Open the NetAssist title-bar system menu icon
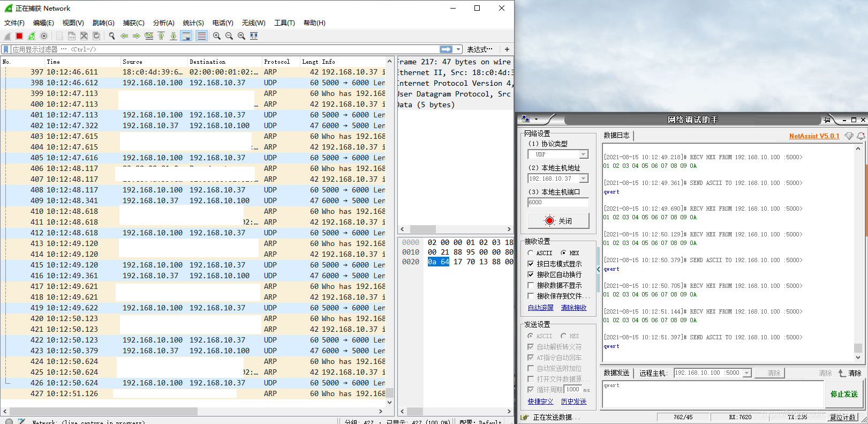Image resolution: width=868 pixels, height=424 pixels. (x=525, y=120)
